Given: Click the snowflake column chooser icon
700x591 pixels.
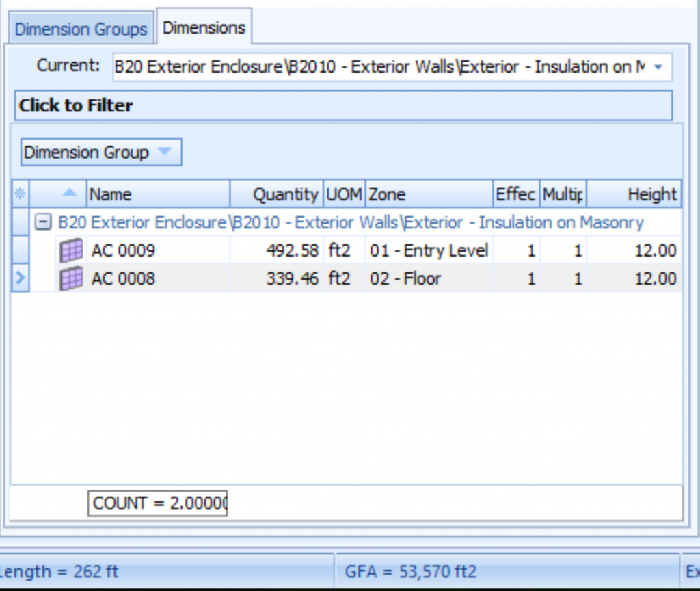Looking at the screenshot, I should [x=20, y=194].
